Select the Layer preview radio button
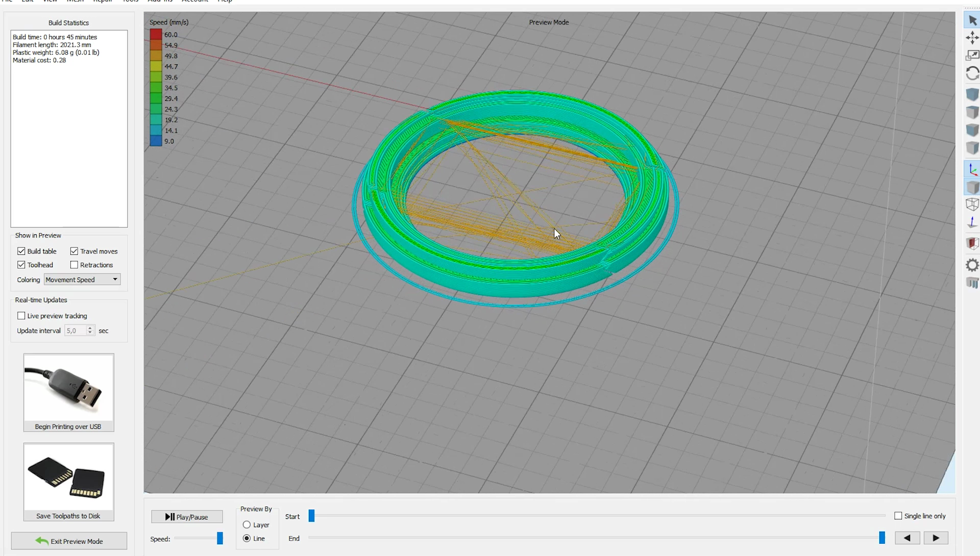The width and height of the screenshot is (980, 556). pyautogui.click(x=247, y=524)
